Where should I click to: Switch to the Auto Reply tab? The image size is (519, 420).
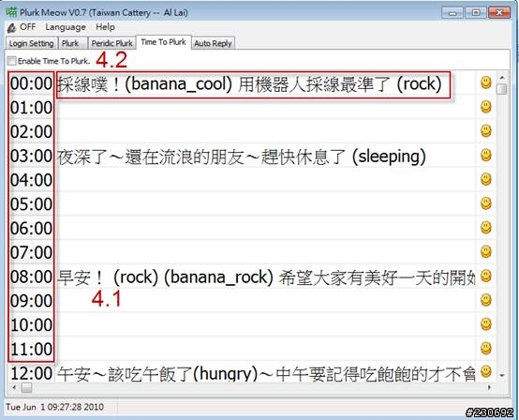(x=213, y=43)
